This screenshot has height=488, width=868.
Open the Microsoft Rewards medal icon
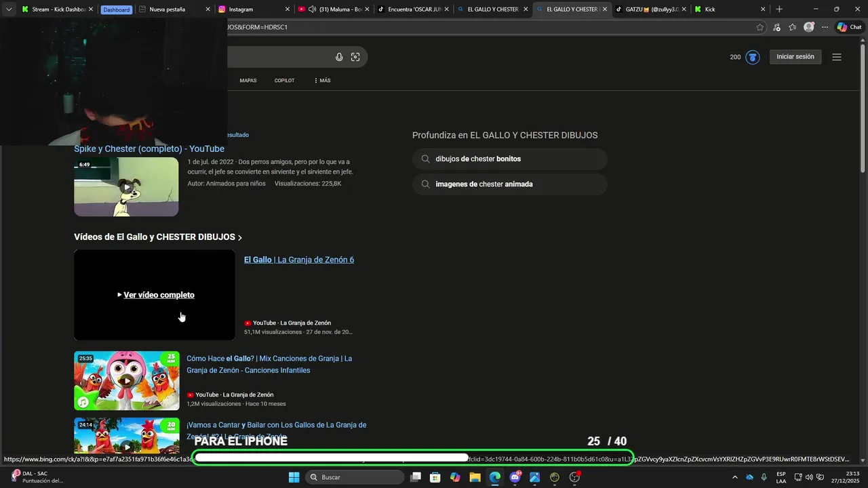[753, 57]
